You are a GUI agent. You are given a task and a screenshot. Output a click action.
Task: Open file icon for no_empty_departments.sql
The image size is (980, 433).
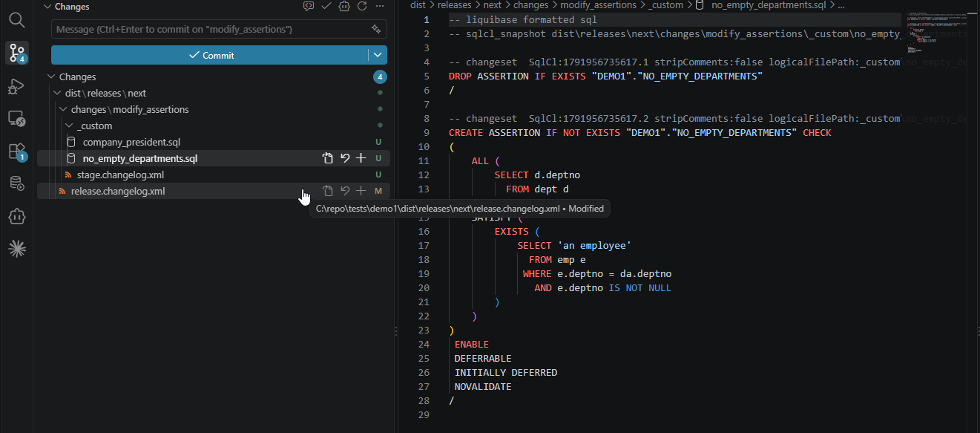coord(328,158)
